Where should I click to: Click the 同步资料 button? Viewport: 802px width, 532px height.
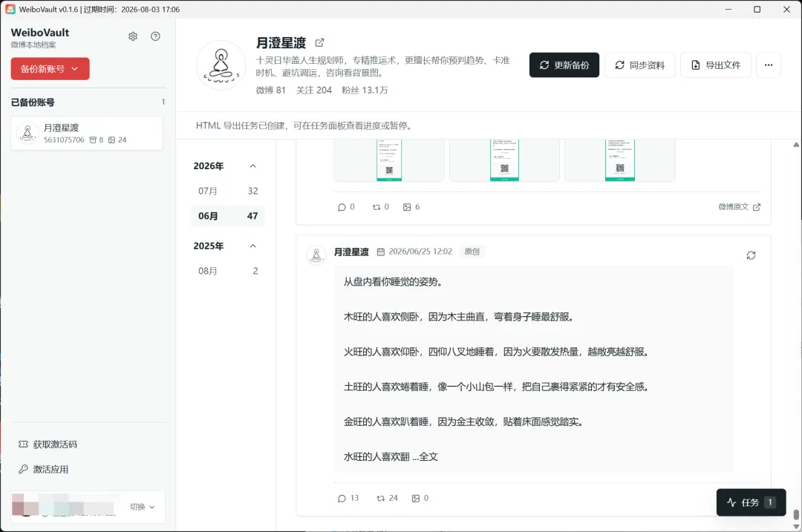[x=640, y=65]
